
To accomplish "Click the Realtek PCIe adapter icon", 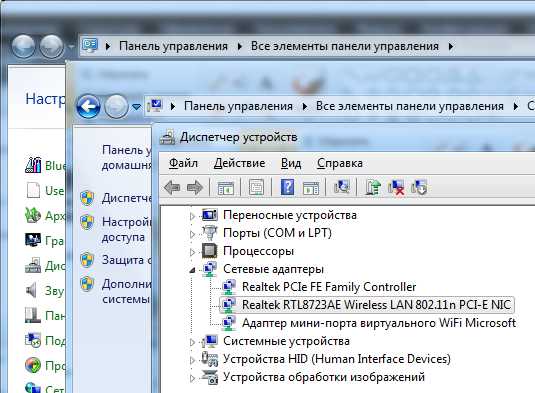I will [228, 287].
